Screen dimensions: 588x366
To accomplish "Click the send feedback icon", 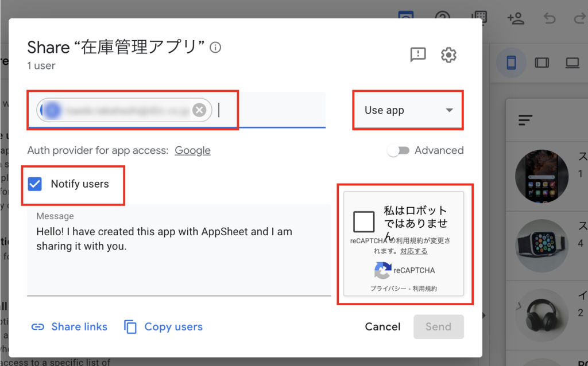I will [418, 54].
